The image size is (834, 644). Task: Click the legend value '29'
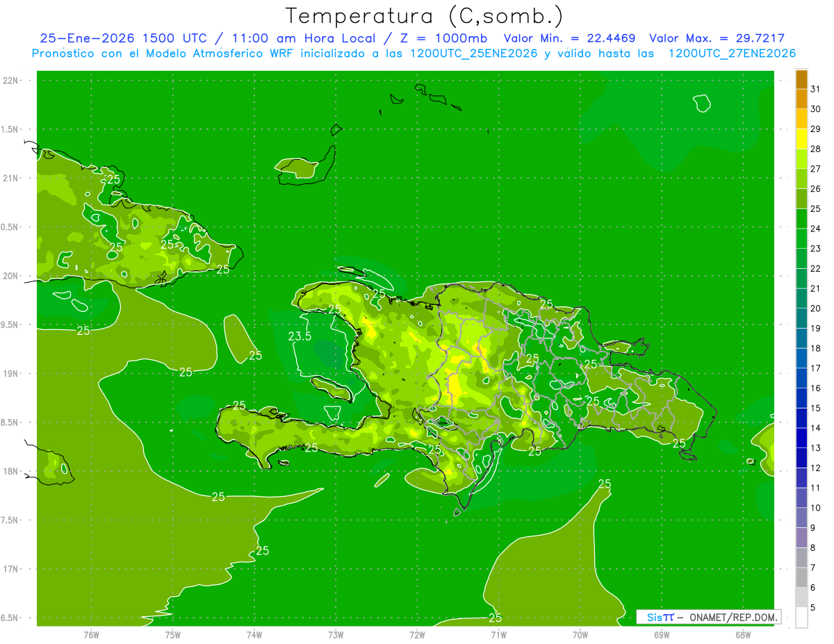tap(815, 129)
